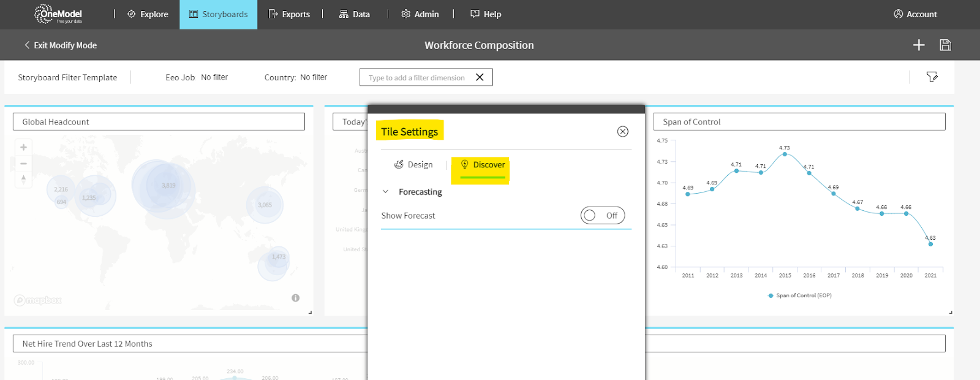The width and height of the screenshot is (980, 380).
Task: Click the map info icon
Action: pyautogui.click(x=295, y=298)
